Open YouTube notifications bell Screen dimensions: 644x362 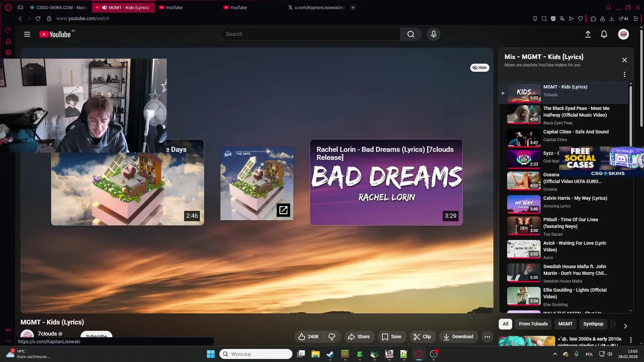(x=604, y=34)
